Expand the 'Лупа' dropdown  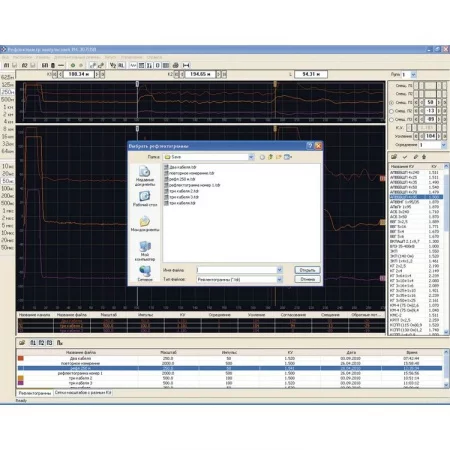point(414,75)
